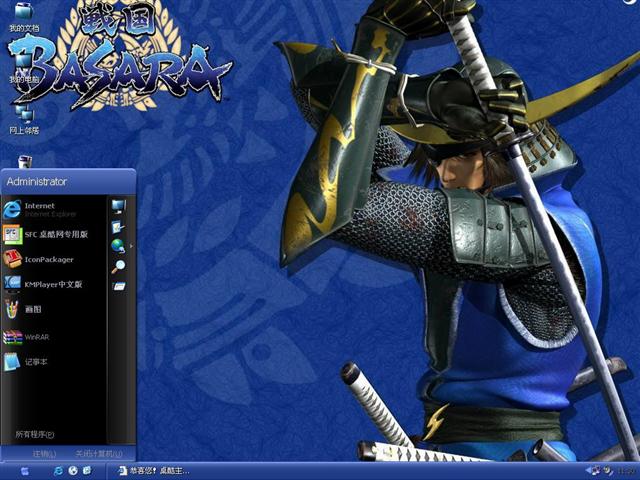Open the Recycle Bin icon above the Start menu
The height and width of the screenshot is (480, 640).
pos(24,162)
